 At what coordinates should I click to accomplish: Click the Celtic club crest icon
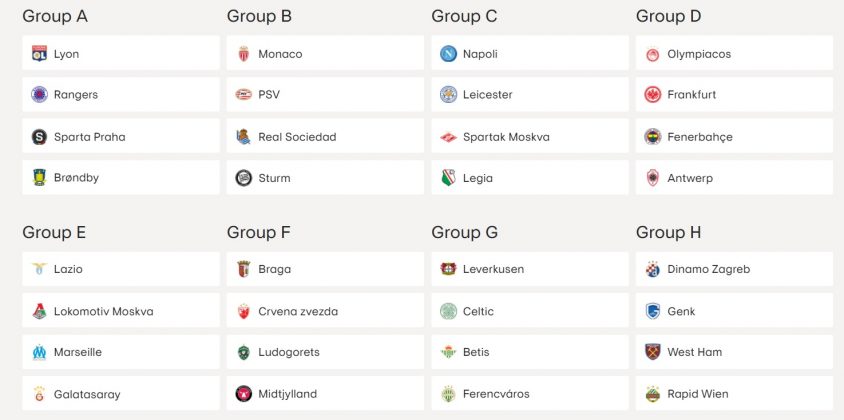[449, 311]
